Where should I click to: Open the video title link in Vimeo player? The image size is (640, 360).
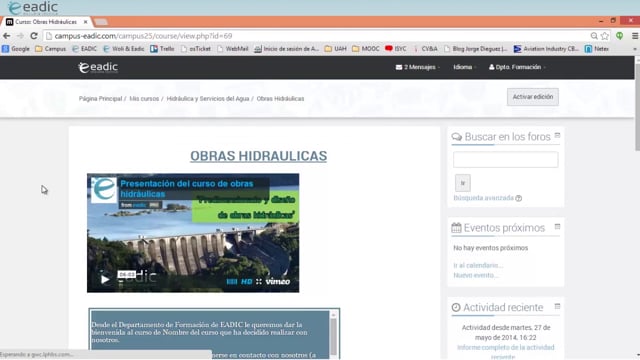[187, 189]
